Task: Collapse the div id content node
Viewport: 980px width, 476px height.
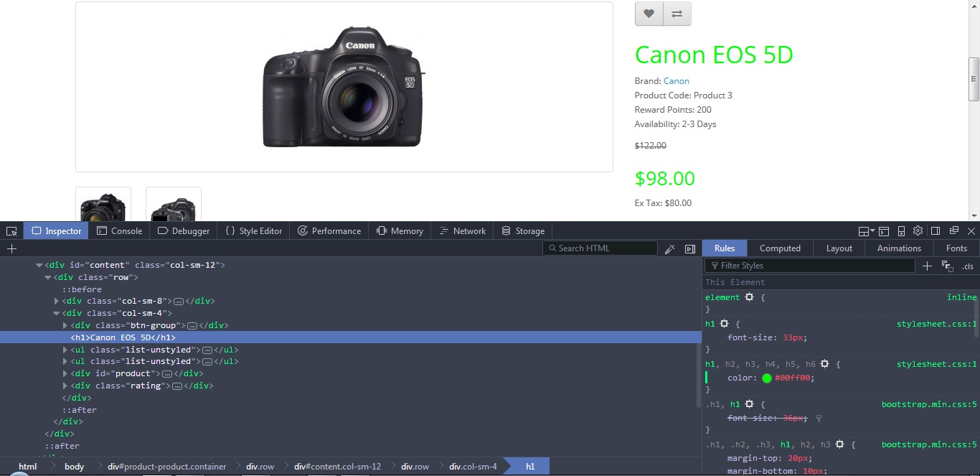Action: pos(39,265)
